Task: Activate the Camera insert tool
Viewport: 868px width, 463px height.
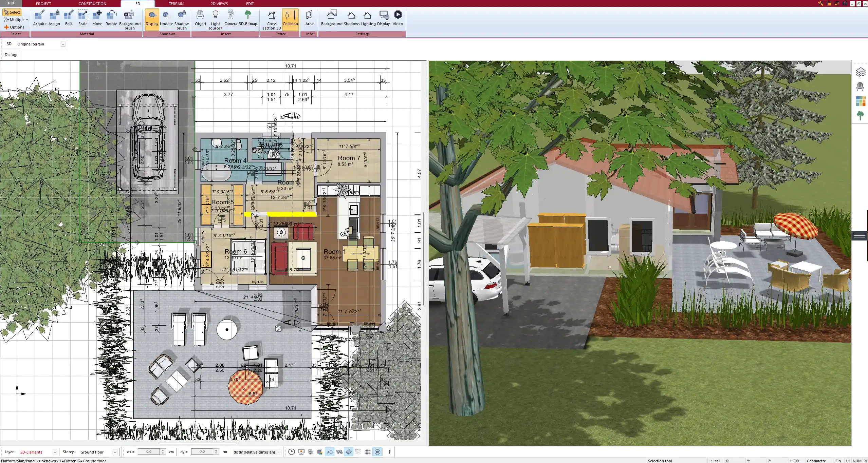Action: point(231,17)
